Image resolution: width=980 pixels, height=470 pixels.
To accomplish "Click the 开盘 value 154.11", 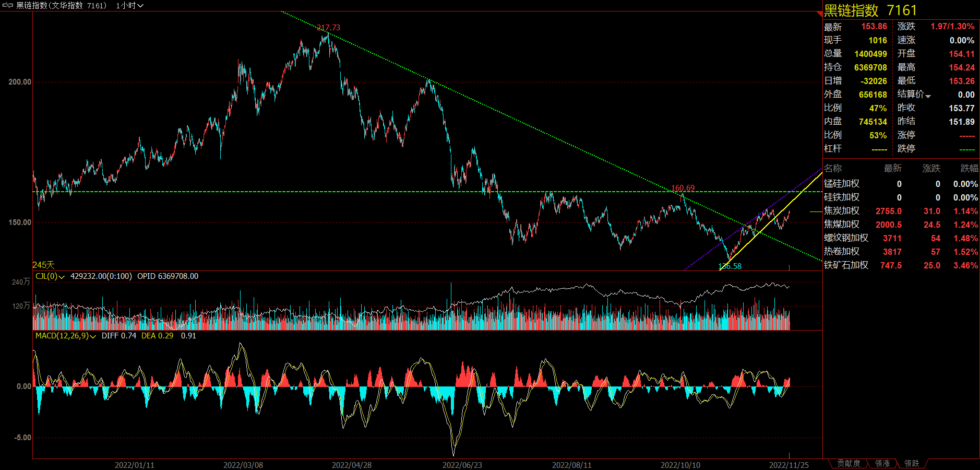I will point(962,54).
